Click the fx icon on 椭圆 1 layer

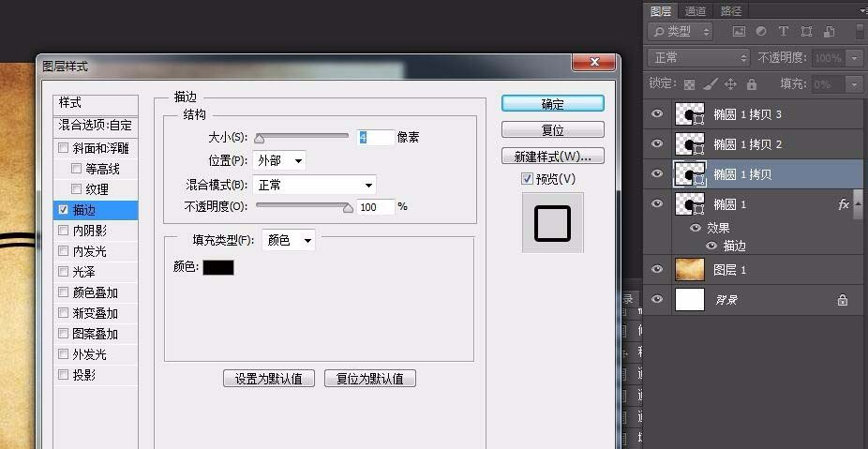tap(844, 204)
